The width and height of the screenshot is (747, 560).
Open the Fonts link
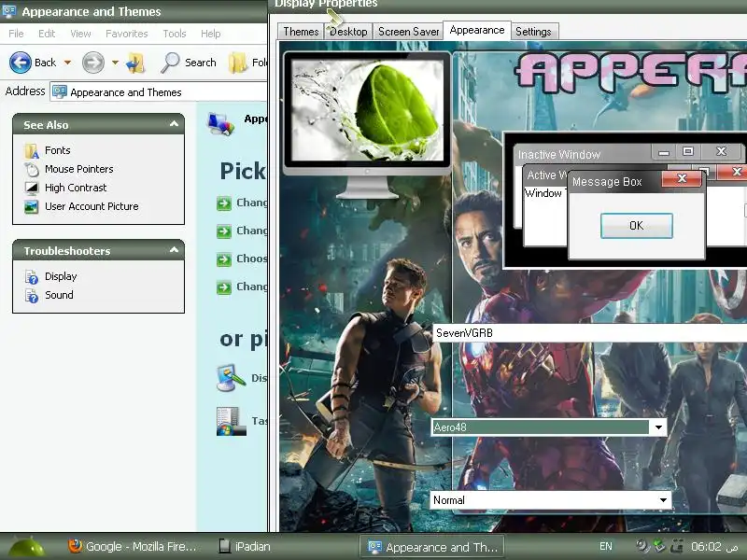click(x=58, y=150)
